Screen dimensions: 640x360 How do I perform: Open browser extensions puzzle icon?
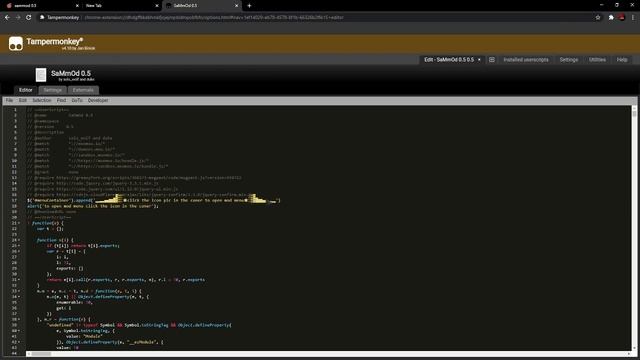coord(611,18)
